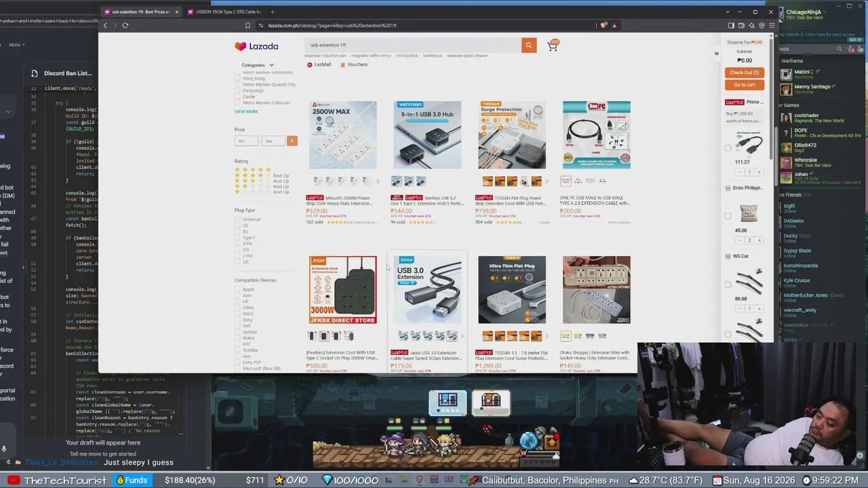
Task: Go back in the browser history
Action: pos(105,25)
